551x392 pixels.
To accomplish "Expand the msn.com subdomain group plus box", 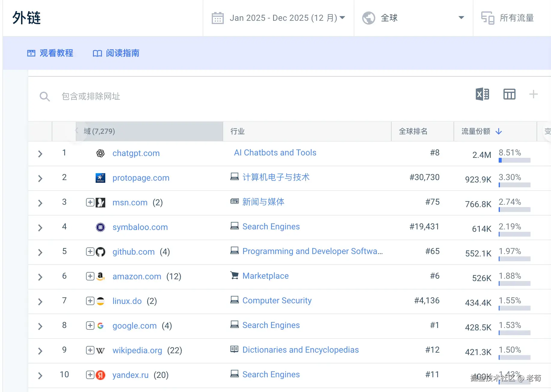I will click(90, 202).
